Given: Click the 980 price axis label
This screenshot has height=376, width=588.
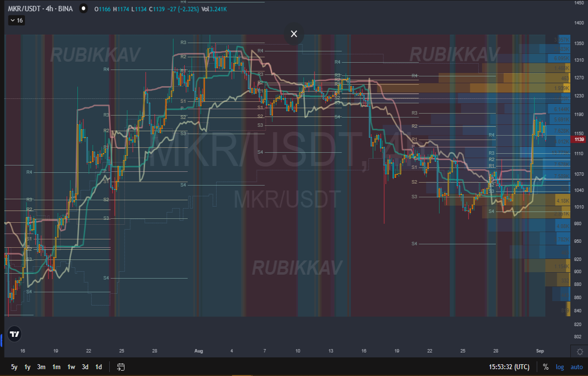Looking at the screenshot, I should (579, 224).
